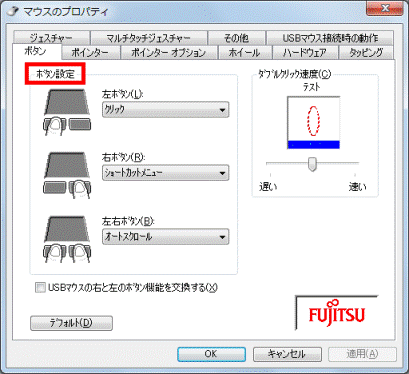Click the double-click test area box

[313, 123]
